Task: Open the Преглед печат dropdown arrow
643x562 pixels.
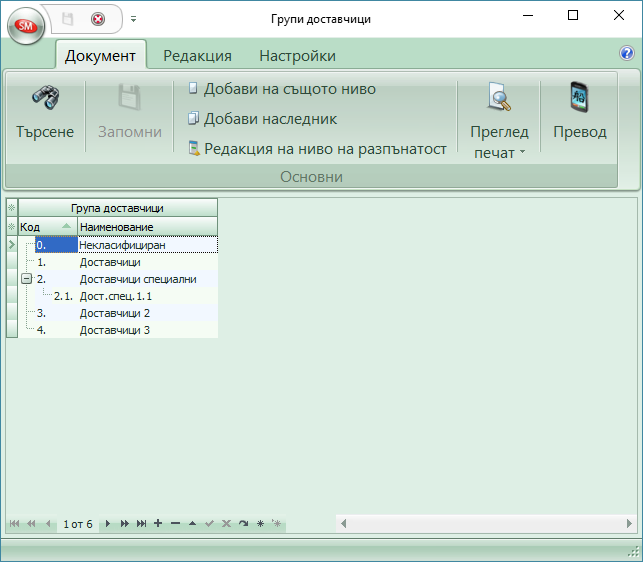Action: 522,152
